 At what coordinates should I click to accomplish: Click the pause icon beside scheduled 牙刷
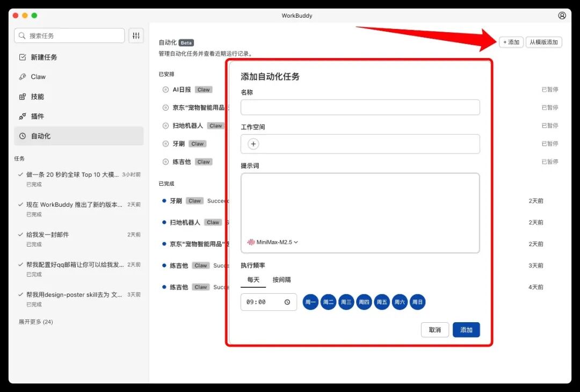pyautogui.click(x=166, y=143)
